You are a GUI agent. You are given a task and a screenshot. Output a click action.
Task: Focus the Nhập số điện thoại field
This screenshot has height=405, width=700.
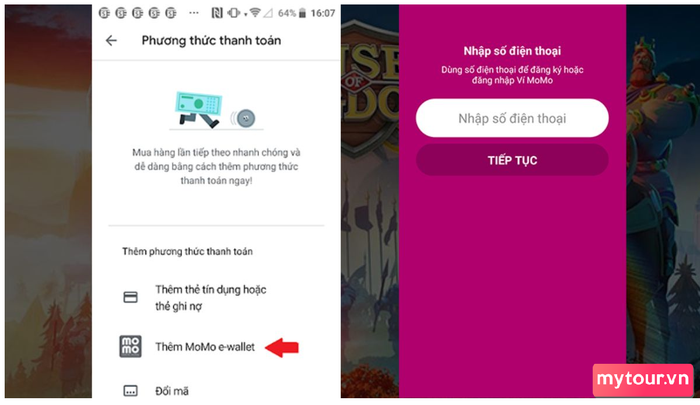pos(512,118)
